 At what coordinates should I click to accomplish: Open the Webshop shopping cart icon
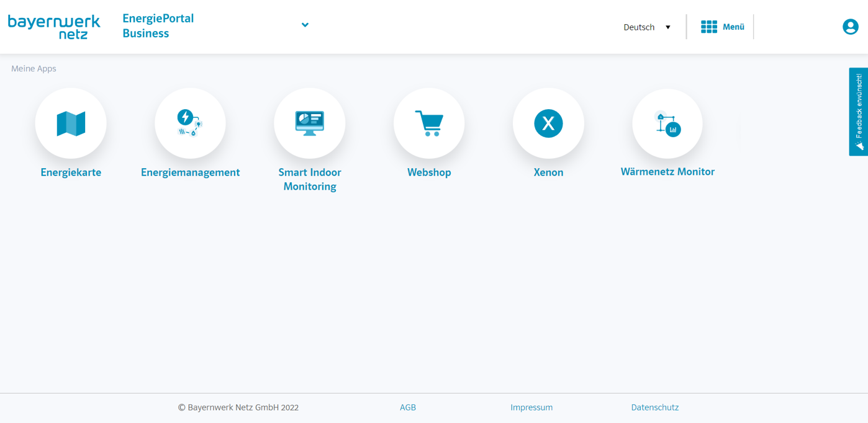pos(429,123)
